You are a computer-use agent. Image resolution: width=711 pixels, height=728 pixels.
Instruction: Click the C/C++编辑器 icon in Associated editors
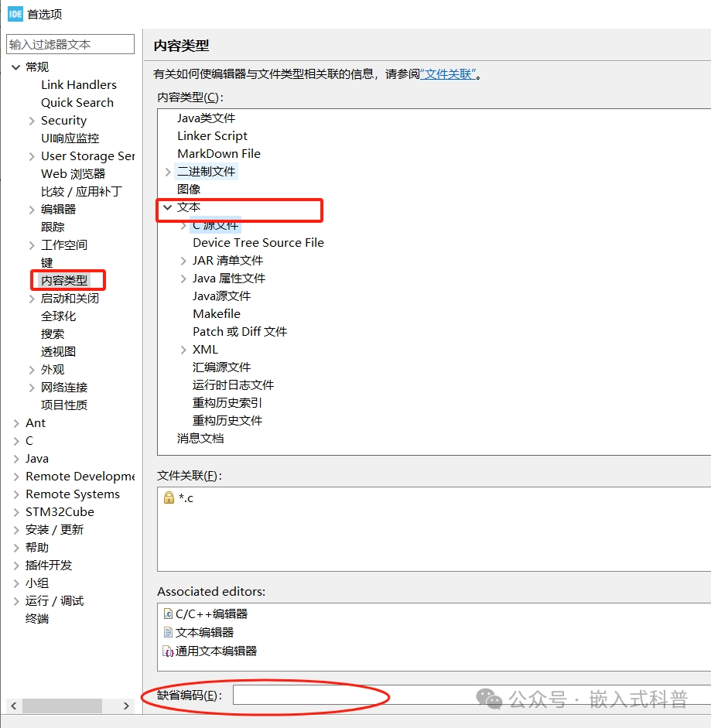click(166, 614)
